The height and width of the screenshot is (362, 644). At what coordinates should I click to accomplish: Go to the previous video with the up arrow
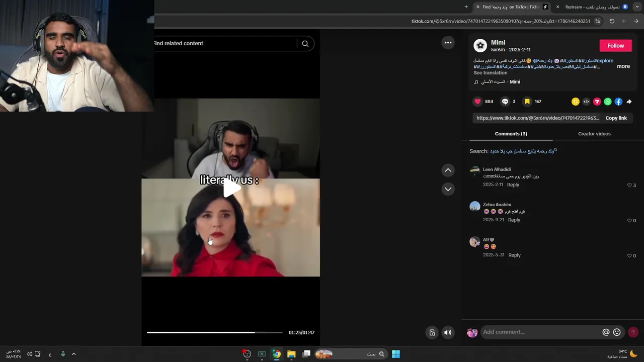point(448,170)
